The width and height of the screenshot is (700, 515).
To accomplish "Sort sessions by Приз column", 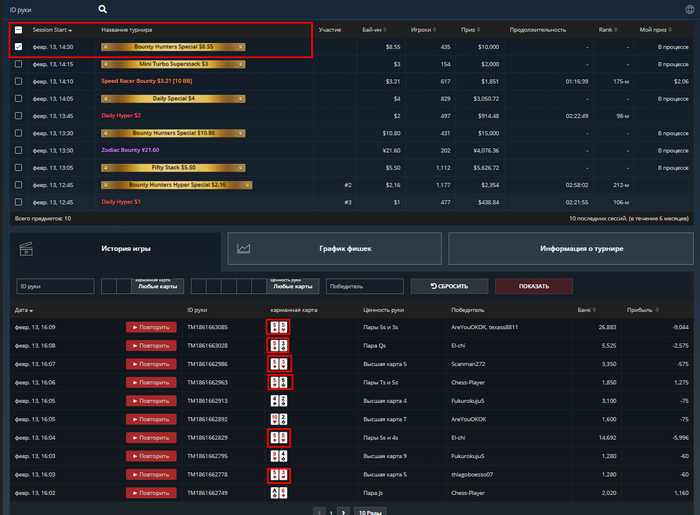I will pos(471,30).
